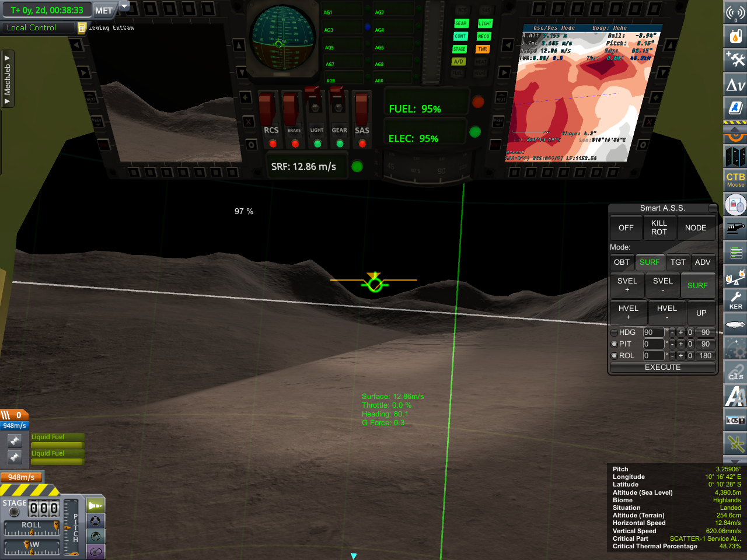Click the green round button beside ELEC
Screen dimensions: 747x560
[475, 132]
